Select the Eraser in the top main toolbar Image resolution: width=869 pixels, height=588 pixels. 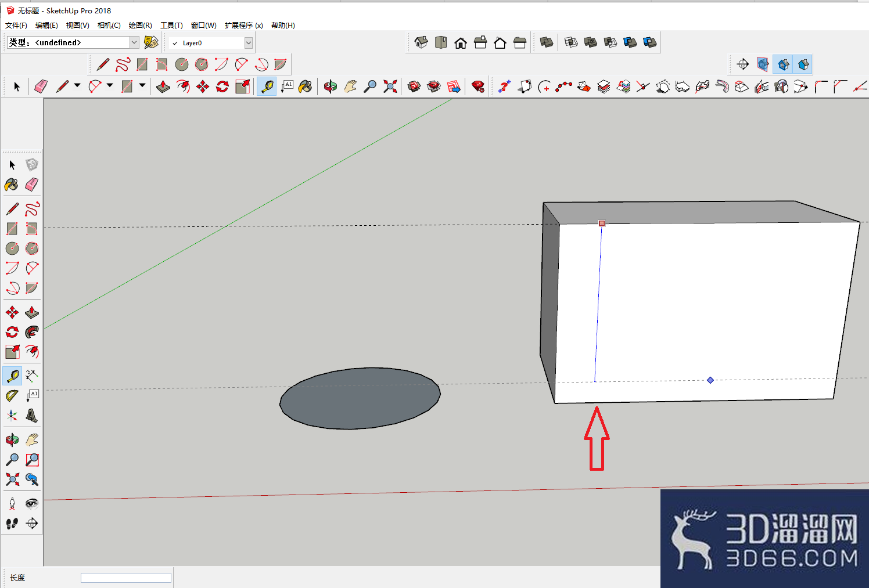click(41, 86)
